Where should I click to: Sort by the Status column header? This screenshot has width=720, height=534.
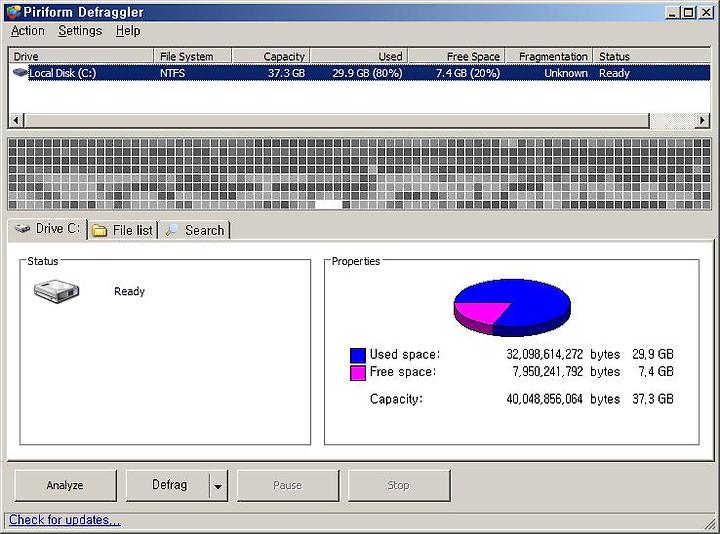[x=652, y=56]
